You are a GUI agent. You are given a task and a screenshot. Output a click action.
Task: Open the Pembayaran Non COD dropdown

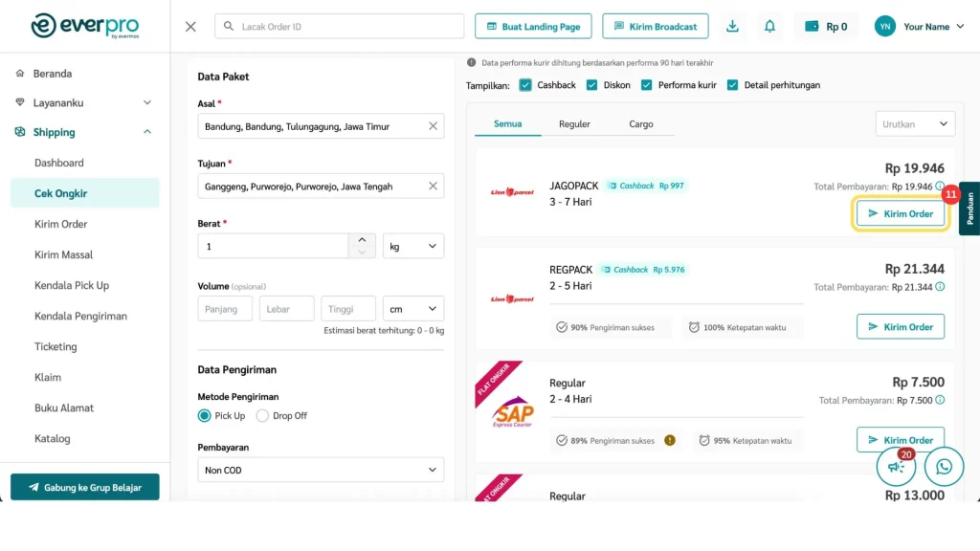tap(321, 470)
